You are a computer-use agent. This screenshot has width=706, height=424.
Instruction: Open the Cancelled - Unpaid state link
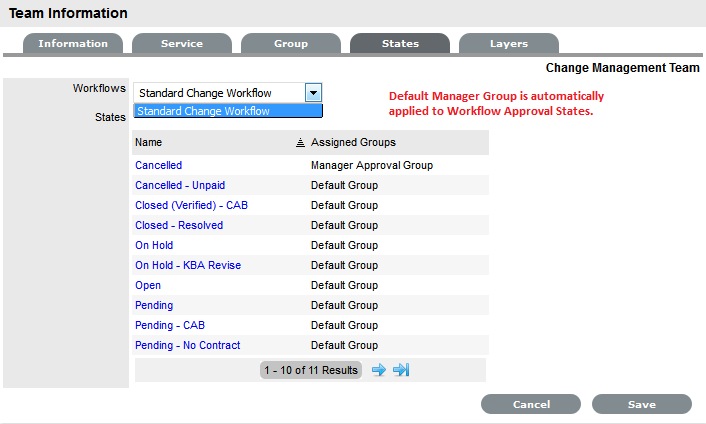click(x=180, y=185)
